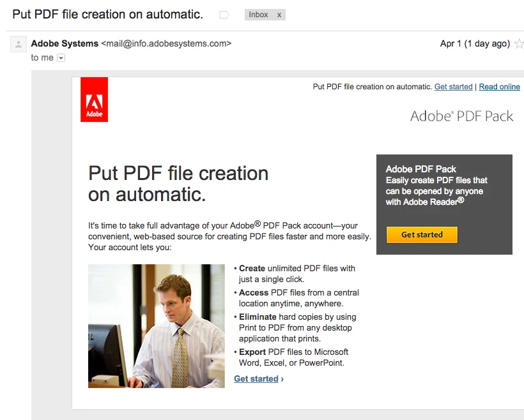Click the 'Access PDF files' bullet
Screen dimensions: 524x420
[x=297, y=298]
